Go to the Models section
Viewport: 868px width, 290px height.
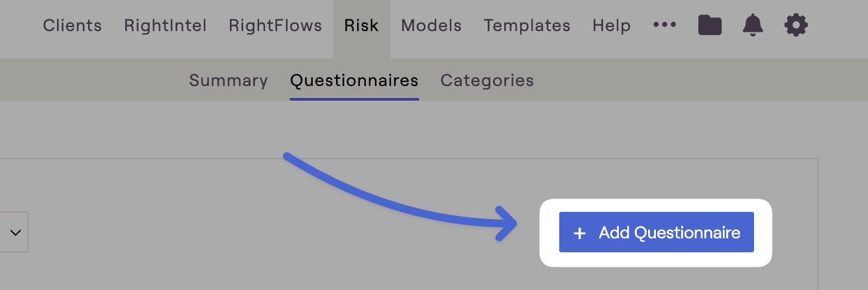(x=431, y=26)
